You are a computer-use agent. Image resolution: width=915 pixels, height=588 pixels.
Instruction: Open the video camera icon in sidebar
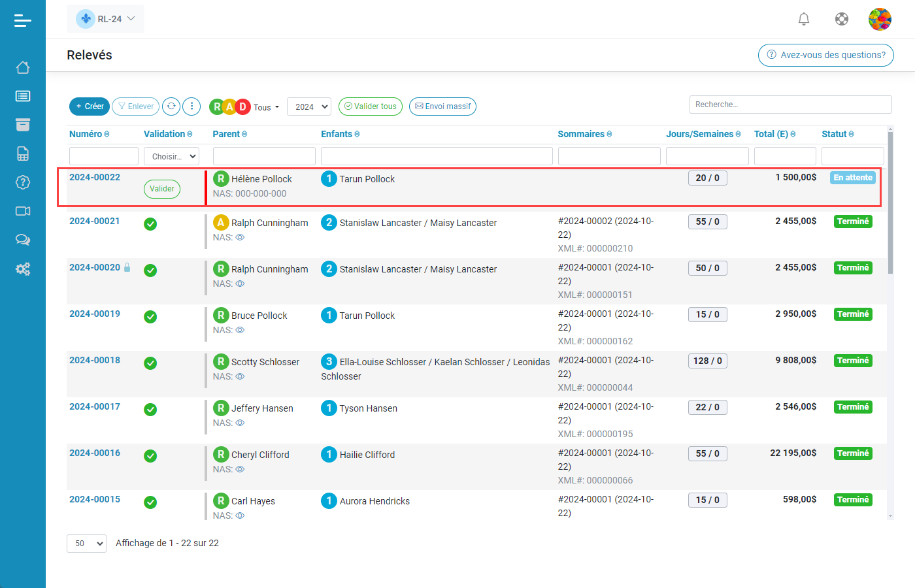23,211
